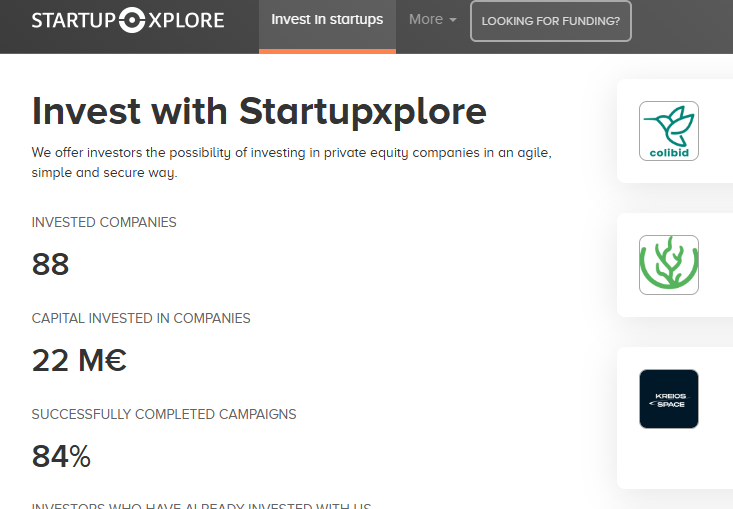
Task: Click the CAPITAL INVESTED IN COMPANIES label
Action: tap(141, 318)
